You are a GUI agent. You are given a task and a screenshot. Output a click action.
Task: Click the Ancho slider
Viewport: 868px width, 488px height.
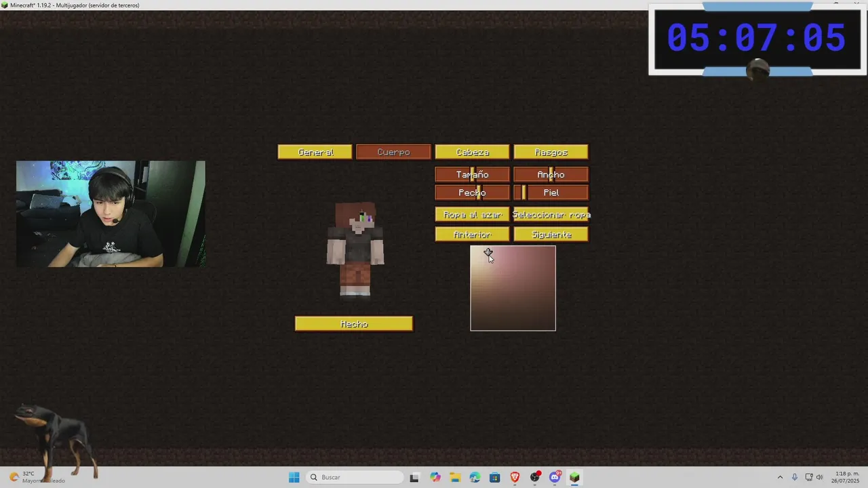551,174
